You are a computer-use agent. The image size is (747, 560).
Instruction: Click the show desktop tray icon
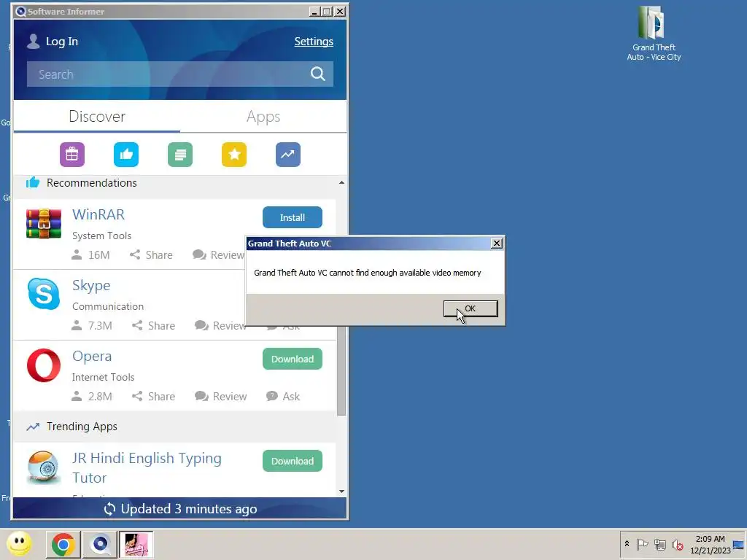pyautogui.click(x=738, y=545)
